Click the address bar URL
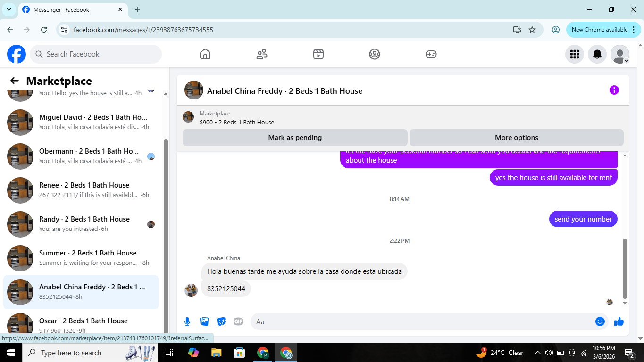The height and width of the screenshot is (362, 644). click(x=143, y=30)
